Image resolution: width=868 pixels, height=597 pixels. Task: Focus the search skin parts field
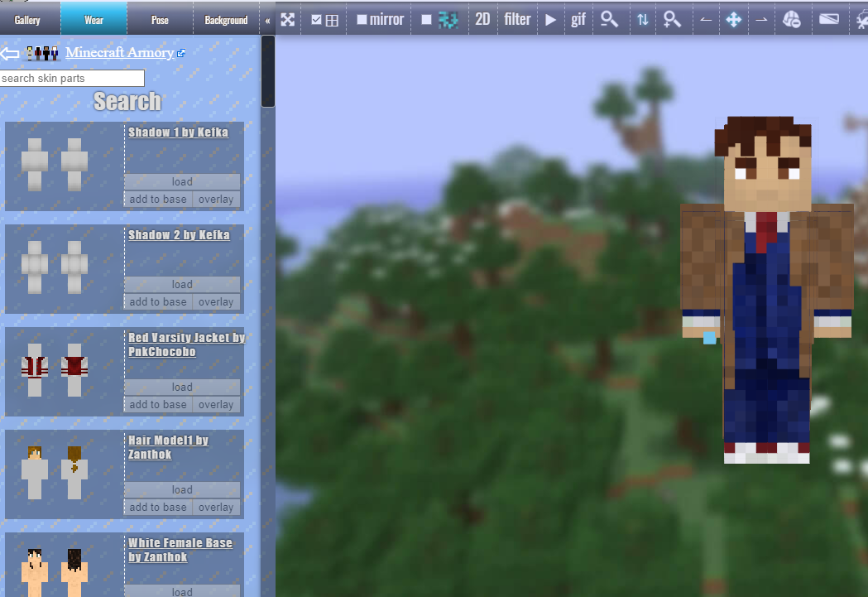click(x=72, y=78)
